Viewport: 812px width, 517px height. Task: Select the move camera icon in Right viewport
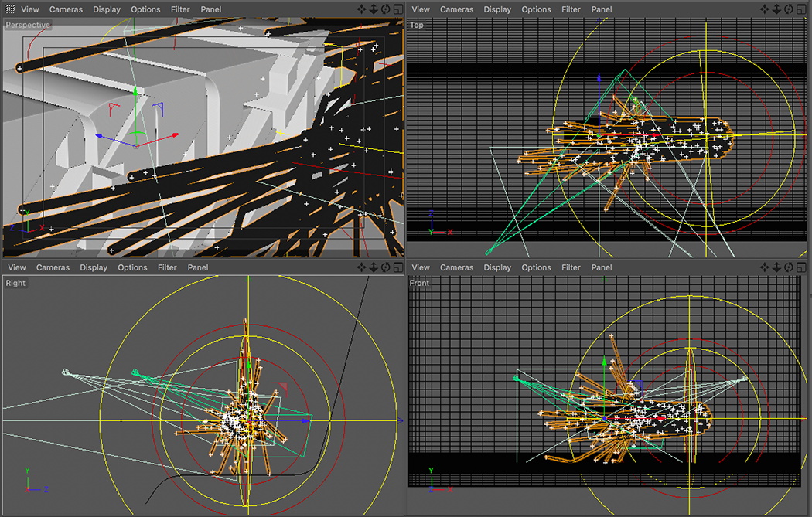(361, 267)
